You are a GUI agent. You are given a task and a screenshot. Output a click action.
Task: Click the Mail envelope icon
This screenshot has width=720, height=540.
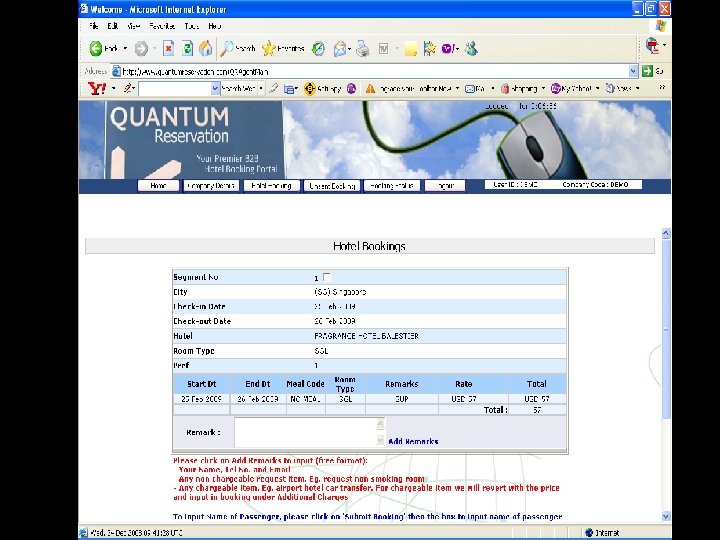tap(339, 48)
